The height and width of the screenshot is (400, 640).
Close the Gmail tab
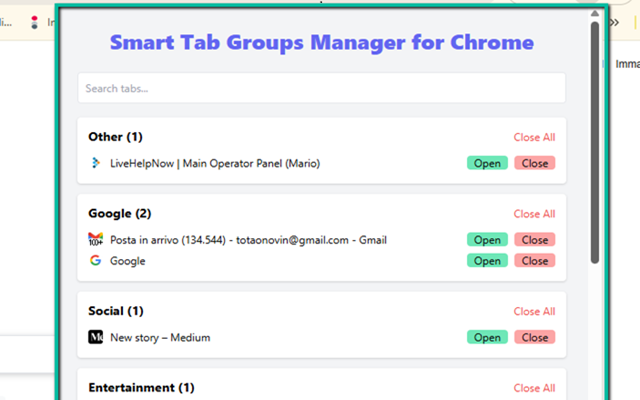(x=535, y=240)
